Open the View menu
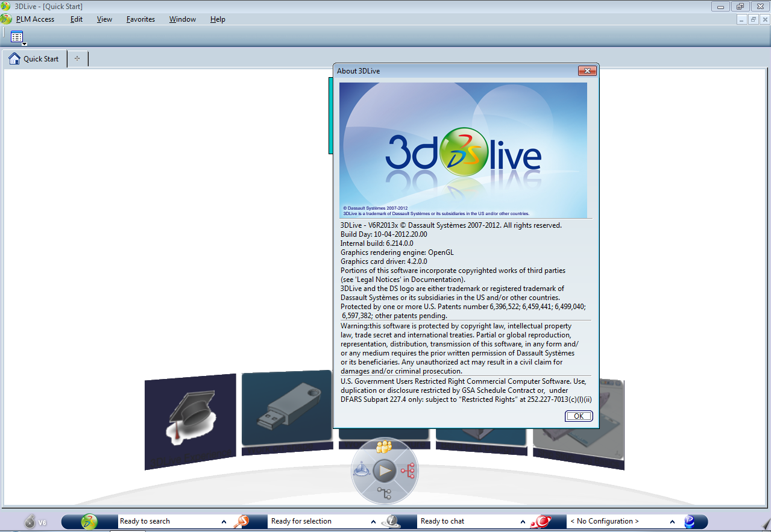This screenshot has height=532, width=771. pos(104,19)
